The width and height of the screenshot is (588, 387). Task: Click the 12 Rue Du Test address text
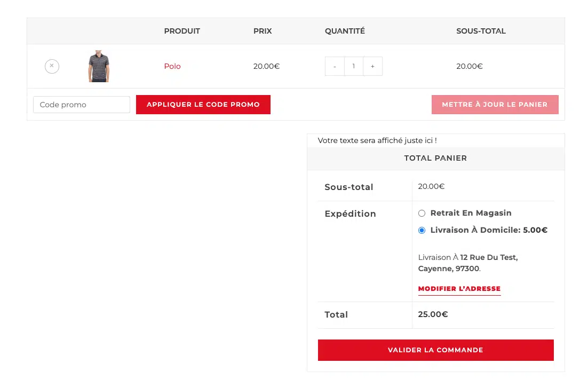point(488,257)
